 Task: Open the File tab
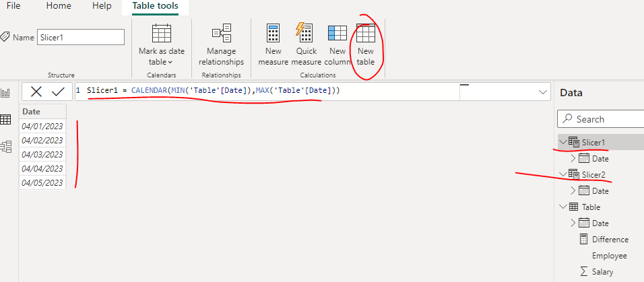13,6
